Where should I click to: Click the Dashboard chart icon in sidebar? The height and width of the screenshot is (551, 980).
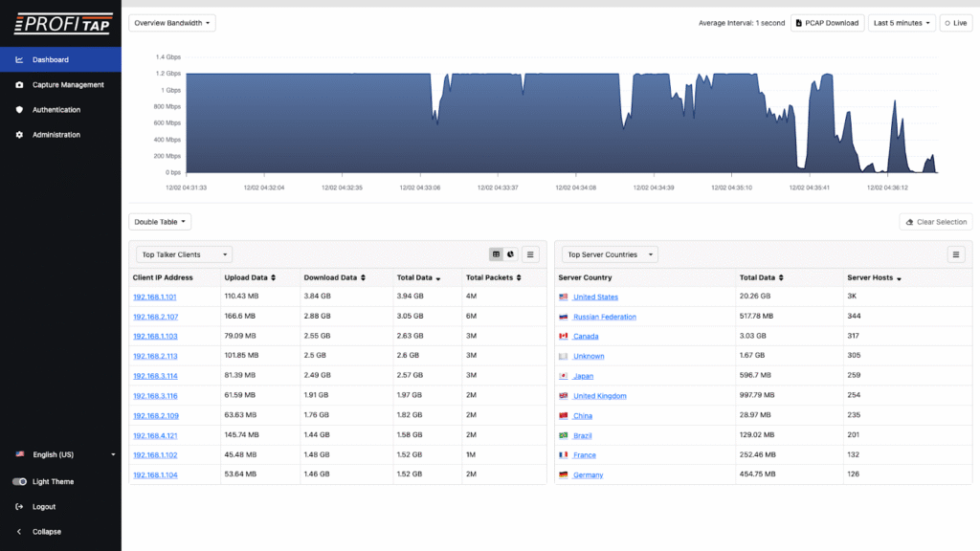point(19,59)
